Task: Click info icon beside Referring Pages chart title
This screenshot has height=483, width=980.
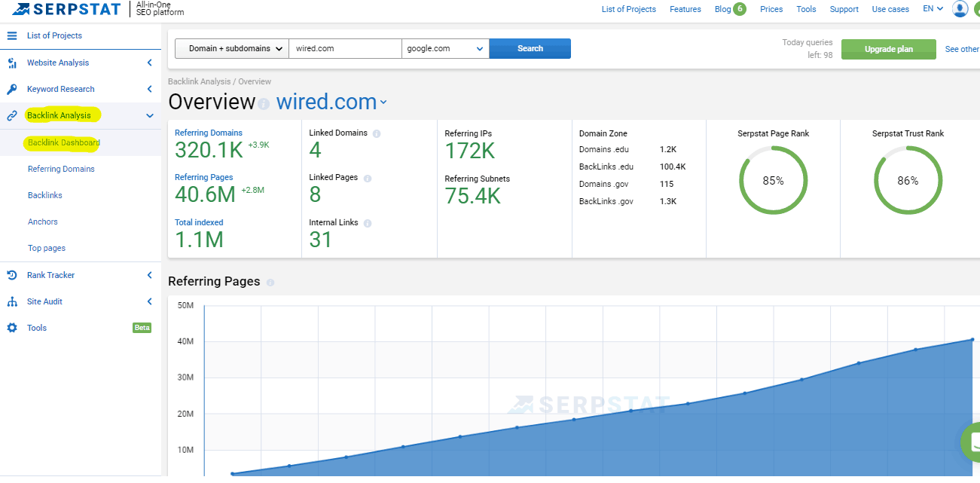Action: (270, 283)
